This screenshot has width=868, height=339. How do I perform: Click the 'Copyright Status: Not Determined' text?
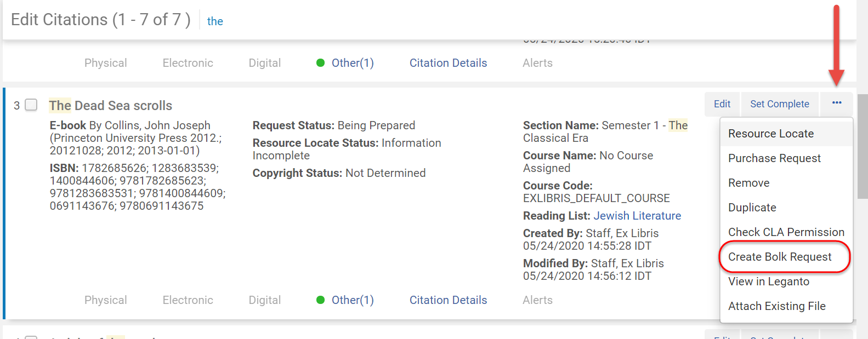pyautogui.click(x=339, y=173)
